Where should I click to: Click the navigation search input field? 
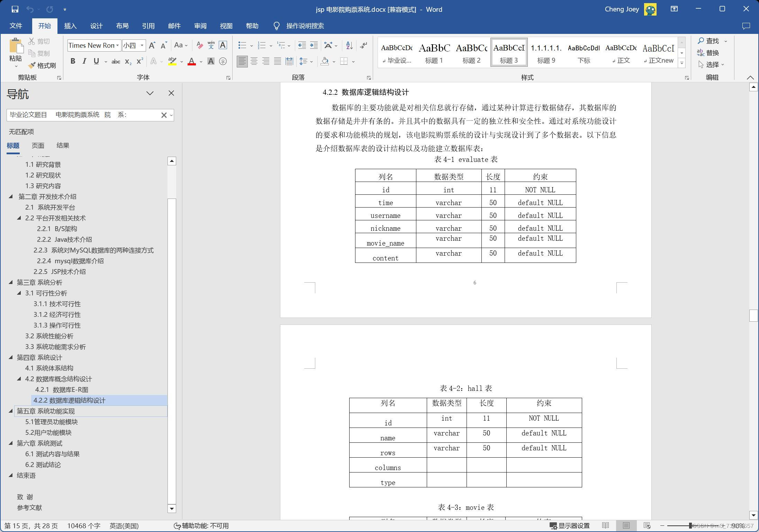point(84,115)
